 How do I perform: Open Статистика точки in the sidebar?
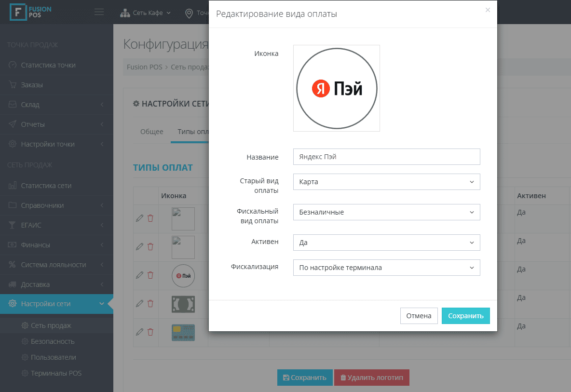point(56,65)
